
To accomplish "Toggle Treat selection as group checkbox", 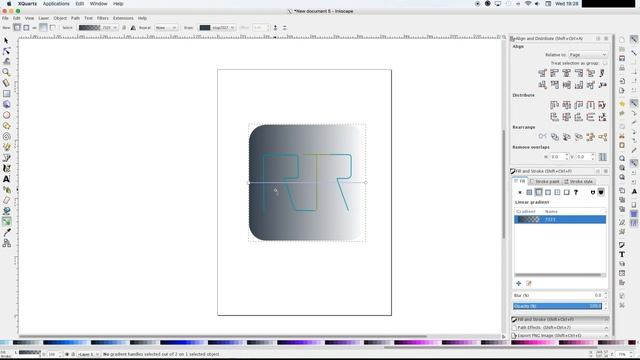I will tap(604, 63).
